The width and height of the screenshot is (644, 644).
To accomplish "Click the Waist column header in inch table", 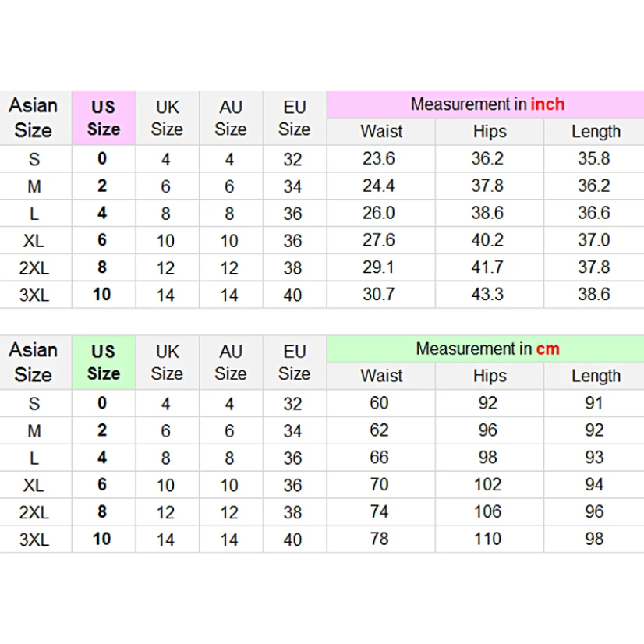I will [x=381, y=131].
